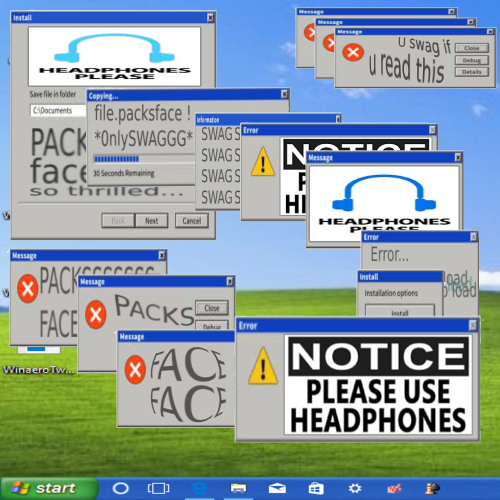Click the Copying progress bar
This screenshot has height=500, width=500.
144,159
